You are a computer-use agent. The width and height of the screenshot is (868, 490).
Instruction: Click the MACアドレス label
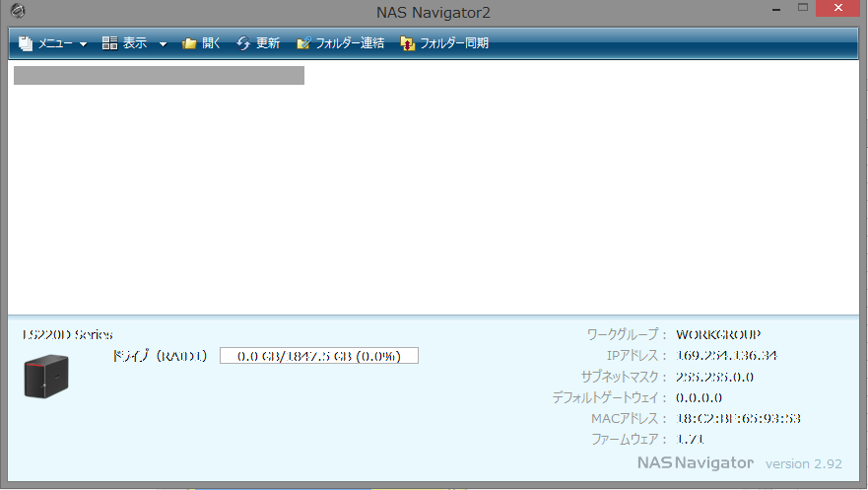(629, 419)
